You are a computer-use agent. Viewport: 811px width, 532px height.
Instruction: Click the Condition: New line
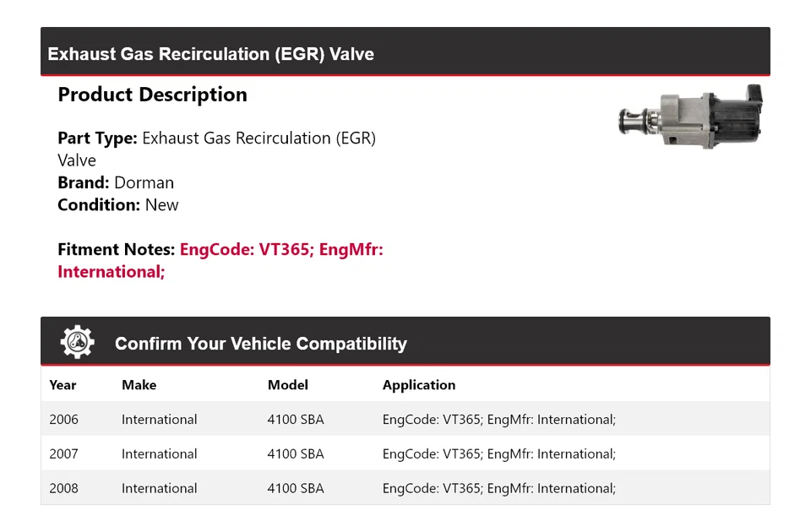[x=118, y=204]
